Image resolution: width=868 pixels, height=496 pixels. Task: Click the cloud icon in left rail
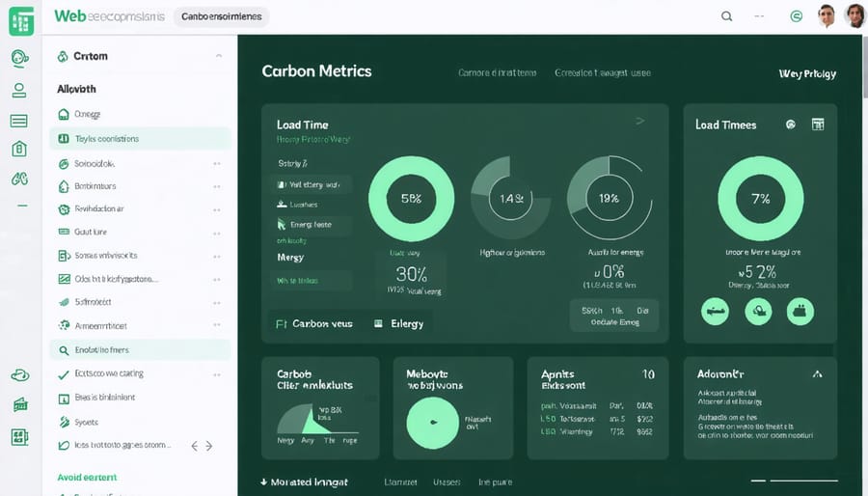[20, 375]
